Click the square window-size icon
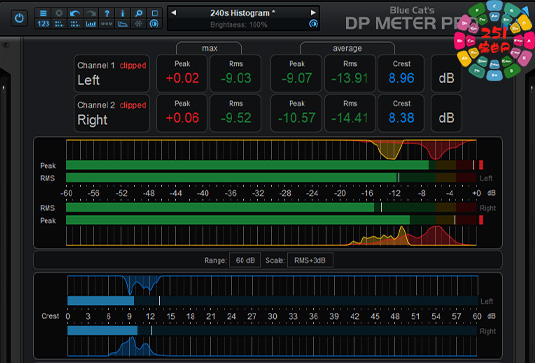535x363 pixels. click(155, 13)
